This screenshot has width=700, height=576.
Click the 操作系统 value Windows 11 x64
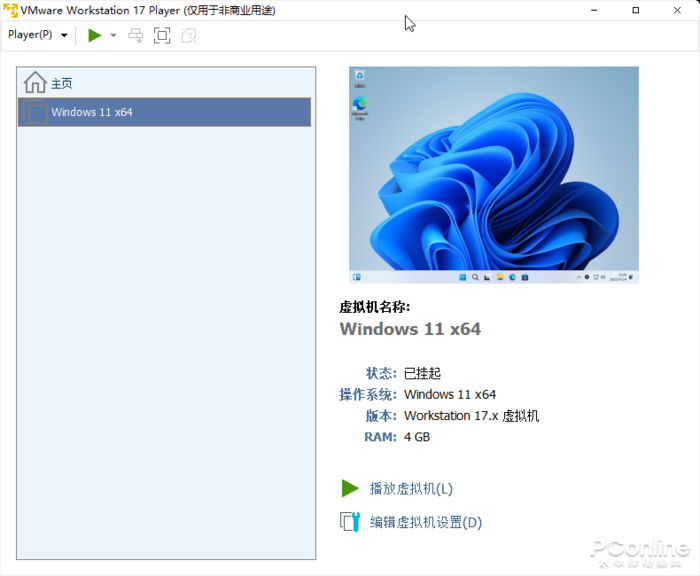coord(450,394)
